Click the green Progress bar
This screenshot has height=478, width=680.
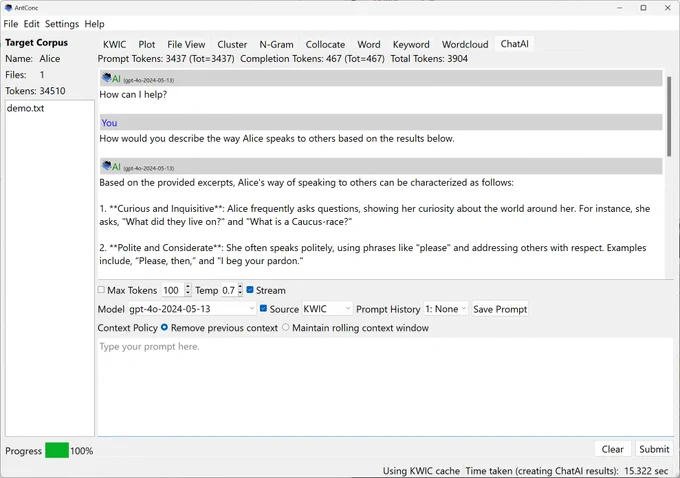57,450
